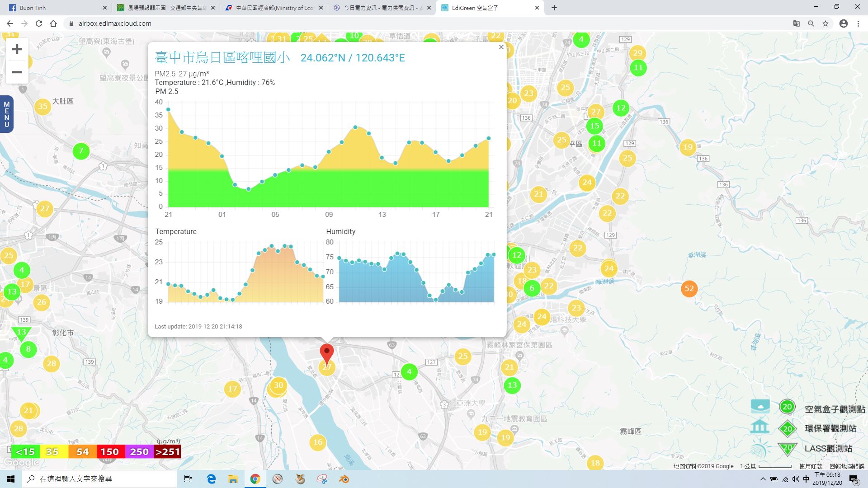Toggle the 中 IME input mode

806,479
